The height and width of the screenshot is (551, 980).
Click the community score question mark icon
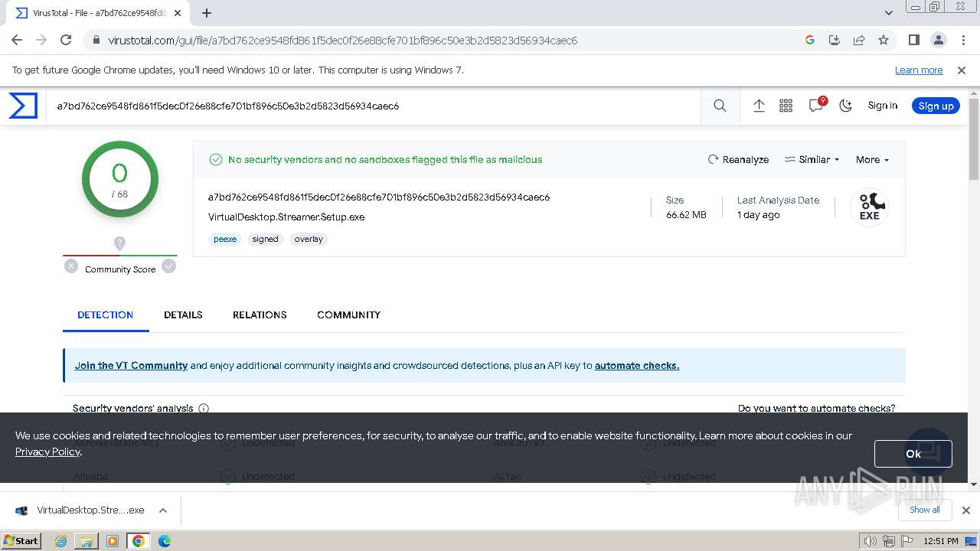click(119, 243)
